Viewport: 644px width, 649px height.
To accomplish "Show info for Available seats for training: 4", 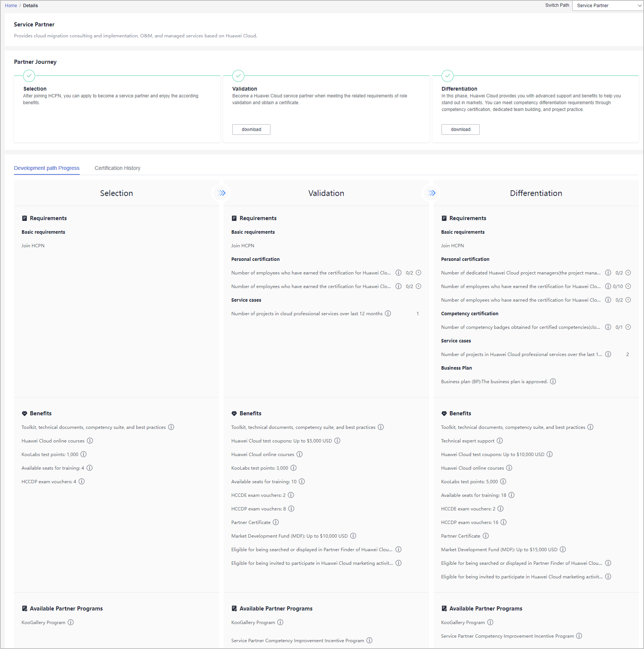I will pos(90,468).
